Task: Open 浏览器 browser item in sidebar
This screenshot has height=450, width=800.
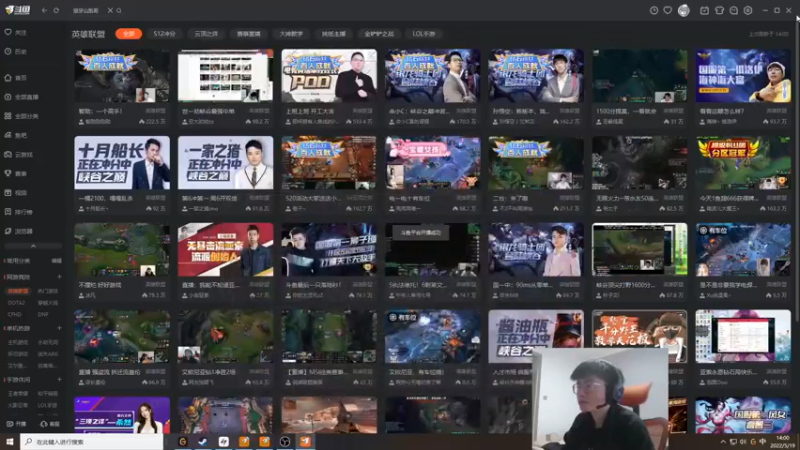Action: click(18, 231)
